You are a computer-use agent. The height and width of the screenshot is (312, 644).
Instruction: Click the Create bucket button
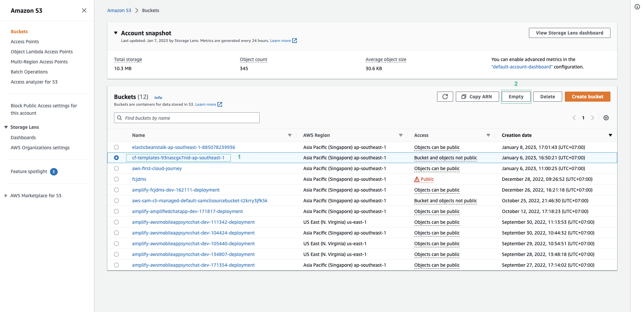tap(588, 97)
